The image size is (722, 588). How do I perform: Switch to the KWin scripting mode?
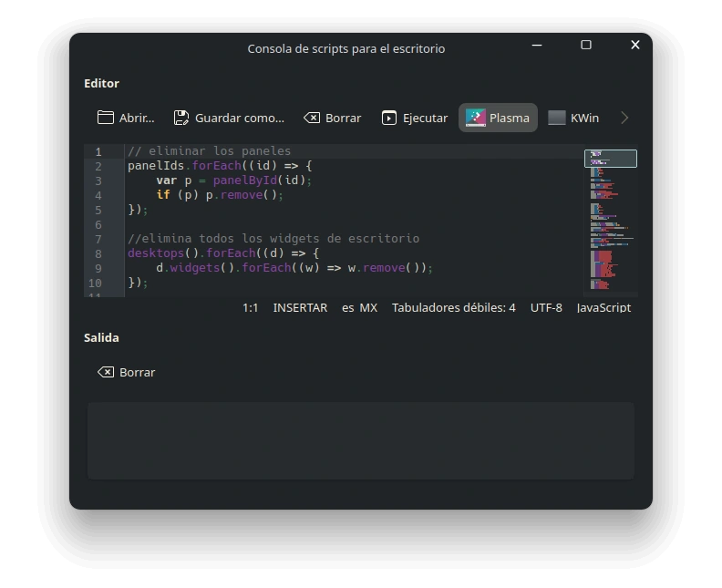click(573, 118)
